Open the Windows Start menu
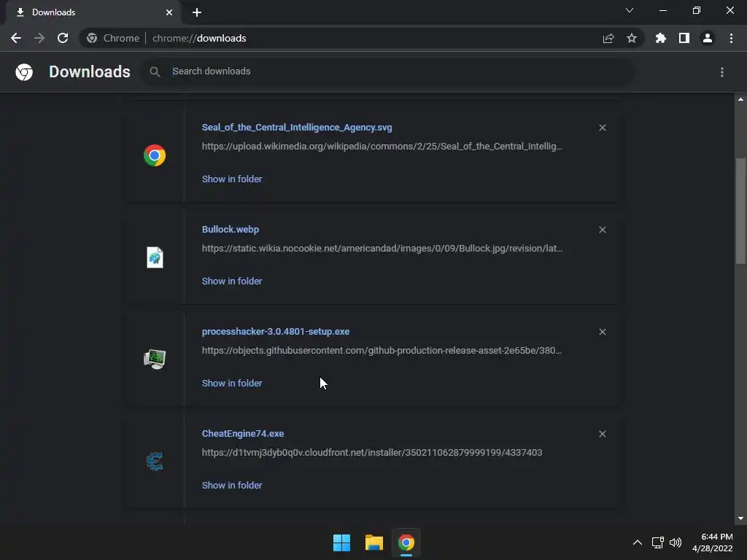The image size is (747, 560). 341,542
